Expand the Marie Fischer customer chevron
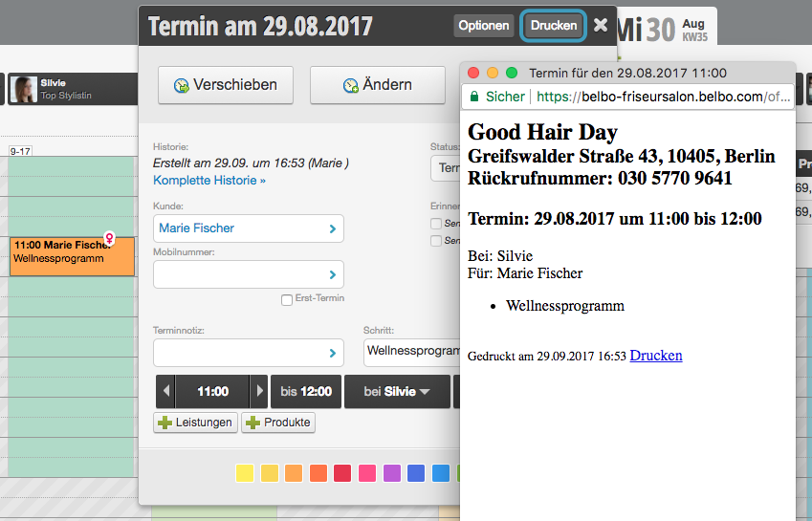The width and height of the screenshot is (812, 521). click(x=333, y=228)
